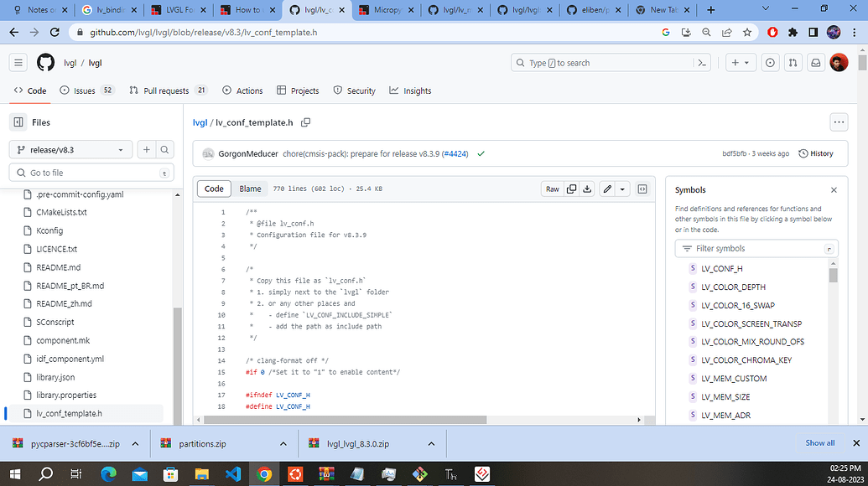
Task: Collapse the partitions.zip download chevron
Action: pyautogui.click(x=283, y=443)
